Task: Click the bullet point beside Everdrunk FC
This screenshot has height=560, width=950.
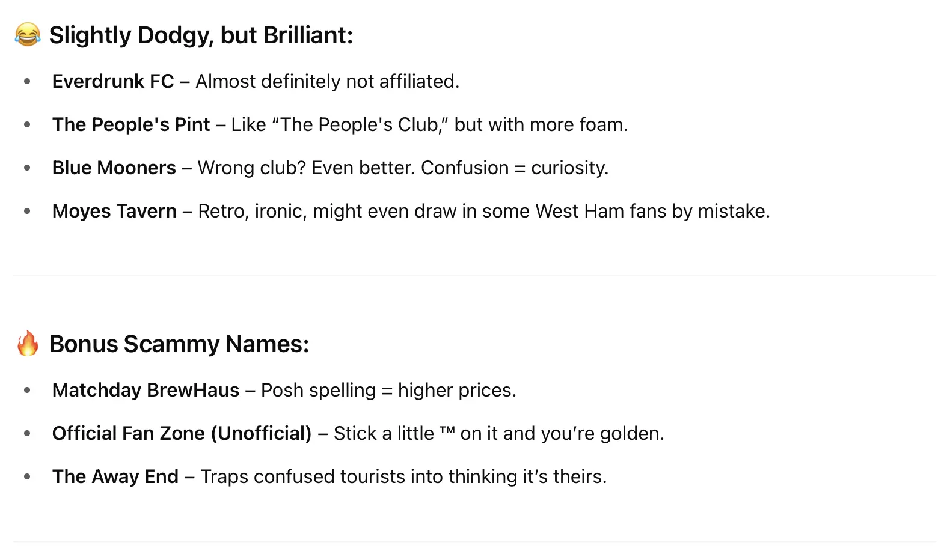Action: click(27, 81)
